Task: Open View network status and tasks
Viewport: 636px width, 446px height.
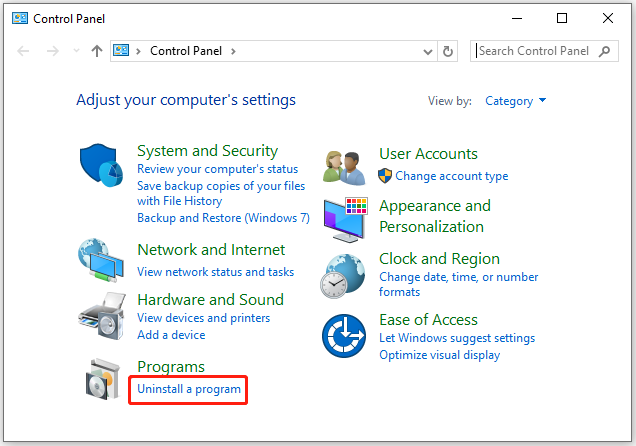Action: [x=215, y=272]
